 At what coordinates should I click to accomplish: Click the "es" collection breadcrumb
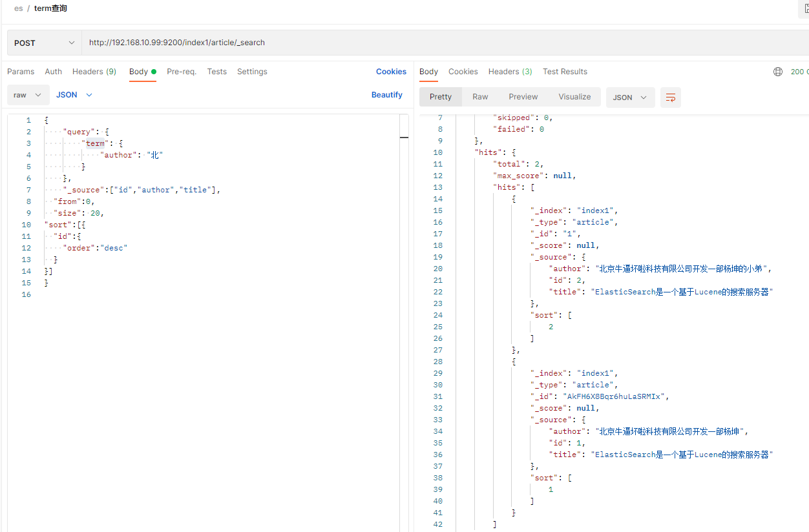click(19, 8)
